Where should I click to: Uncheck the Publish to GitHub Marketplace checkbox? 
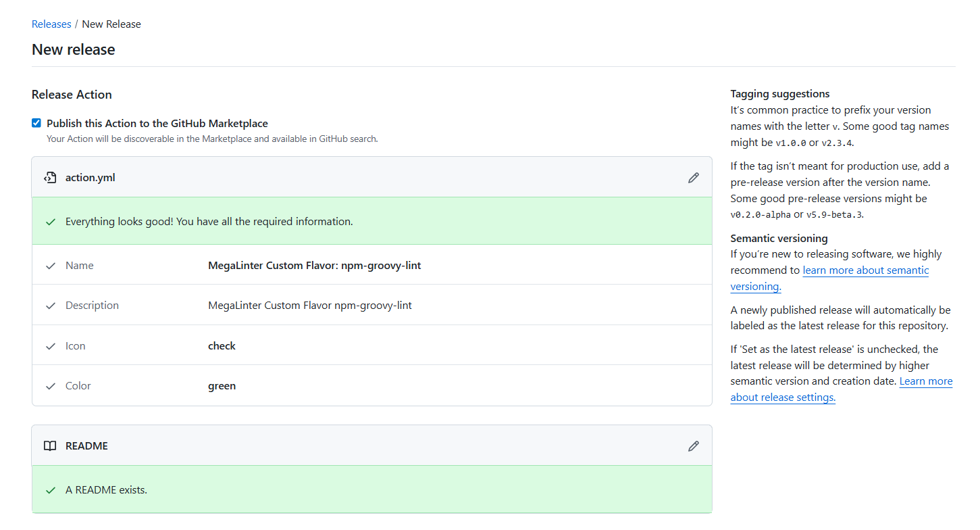coord(36,123)
